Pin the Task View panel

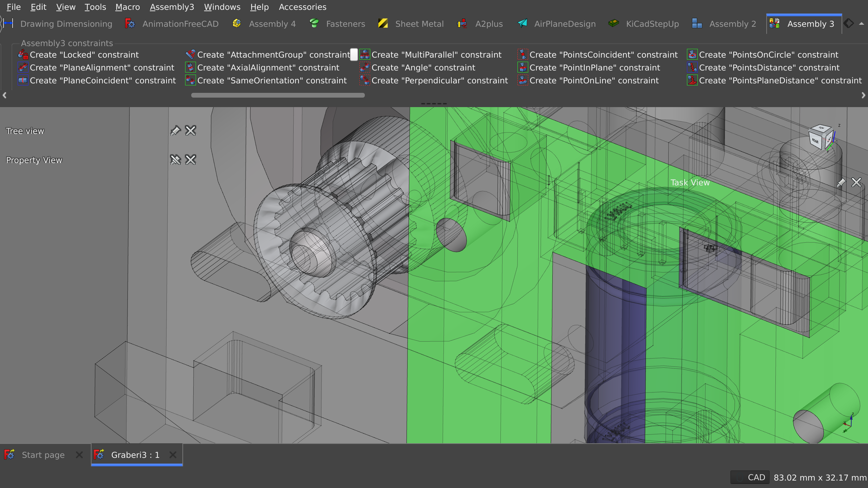click(x=841, y=182)
